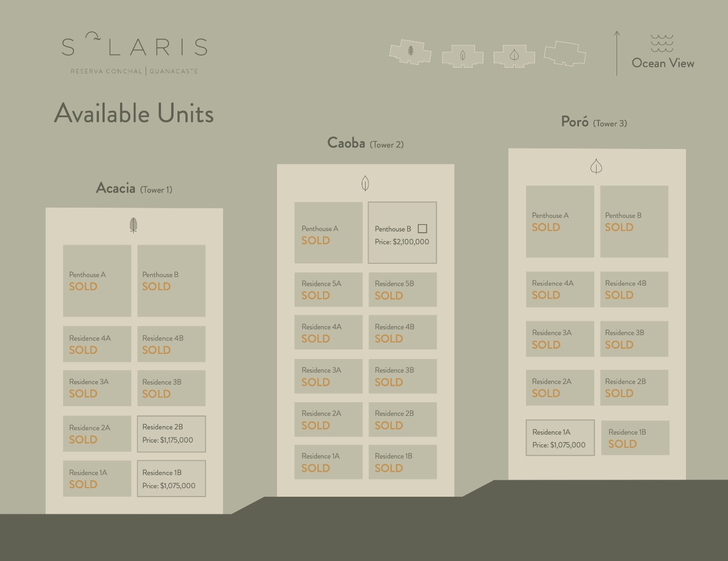Select the Poró (Tower 3) heading
This screenshot has height=561, width=728.
pos(594,122)
